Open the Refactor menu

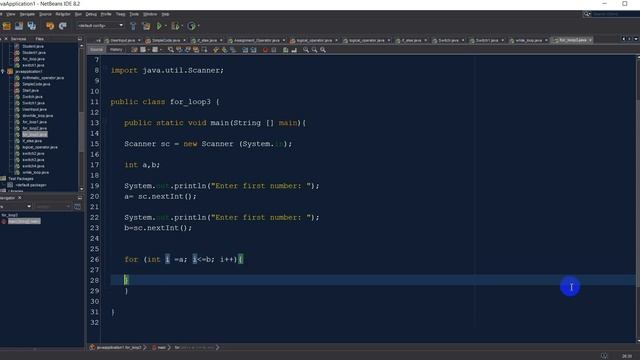[x=63, y=14]
